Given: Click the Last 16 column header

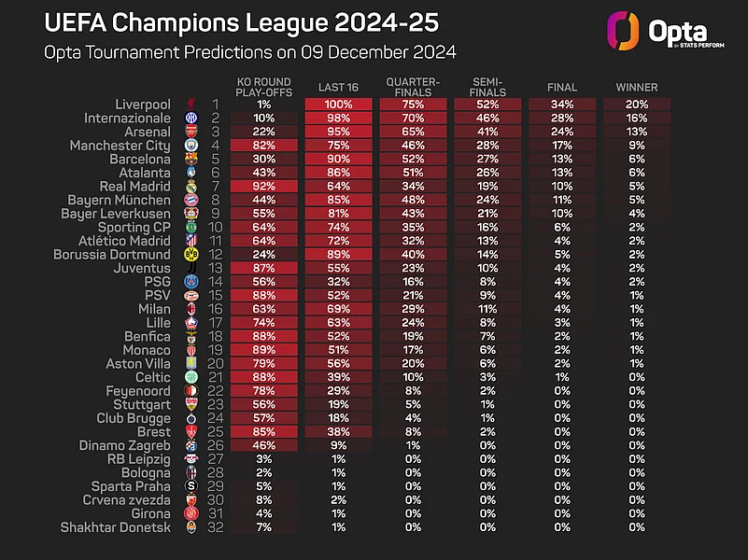Looking at the screenshot, I should 339,88.
